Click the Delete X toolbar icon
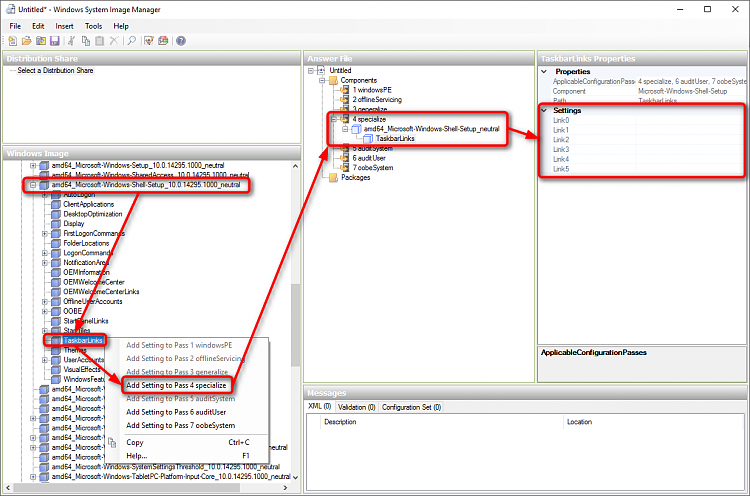750x496 pixels. pos(114,41)
